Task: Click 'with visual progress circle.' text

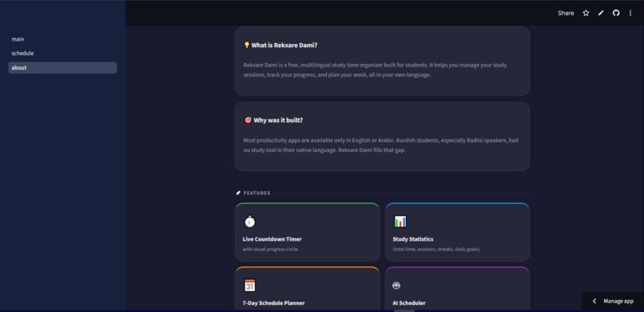Action: tap(271, 249)
